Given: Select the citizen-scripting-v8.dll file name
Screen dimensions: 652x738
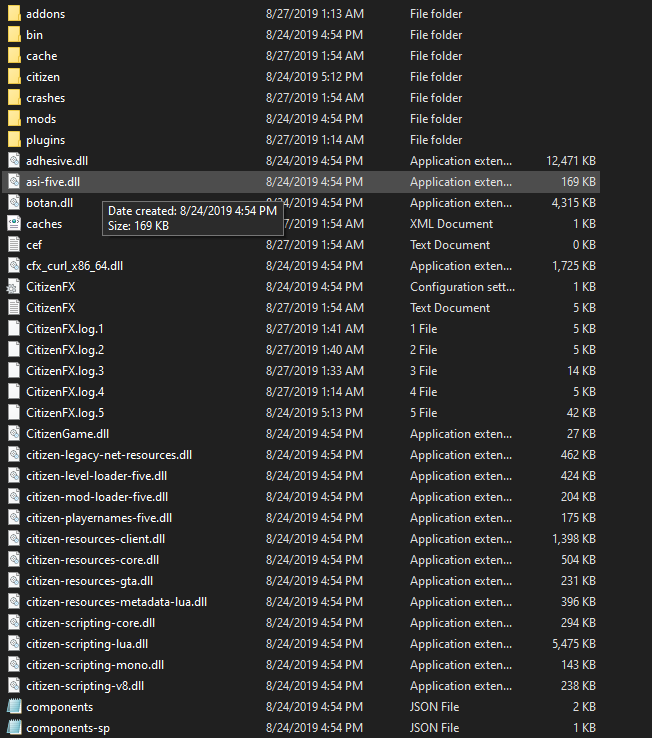Looking at the screenshot, I should tap(85, 686).
